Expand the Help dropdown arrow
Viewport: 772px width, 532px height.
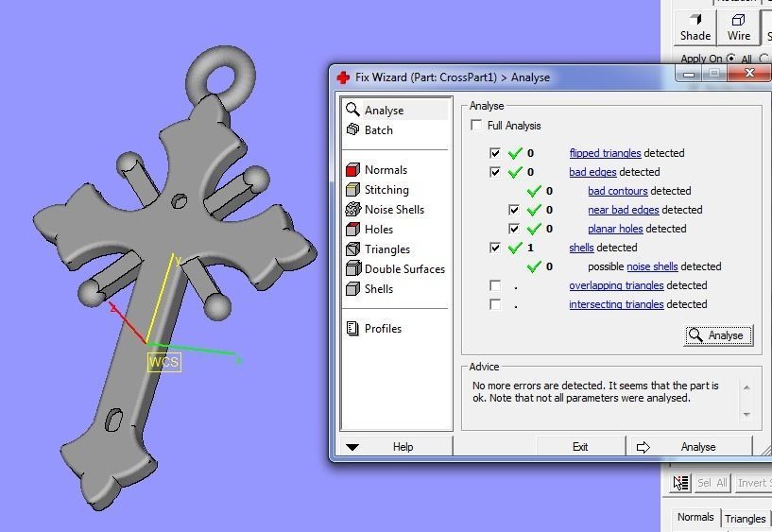click(352, 447)
